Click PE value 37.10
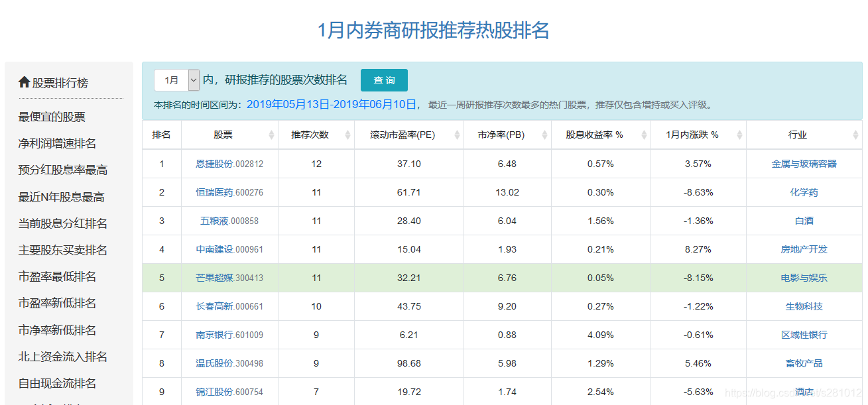The height and width of the screenshot is (405, 868). click(408, 164)
